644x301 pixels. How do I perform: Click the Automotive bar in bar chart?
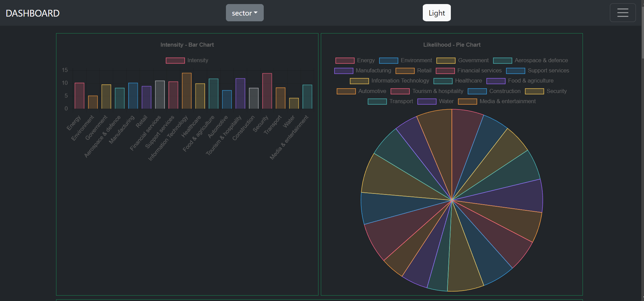point(227,99)
